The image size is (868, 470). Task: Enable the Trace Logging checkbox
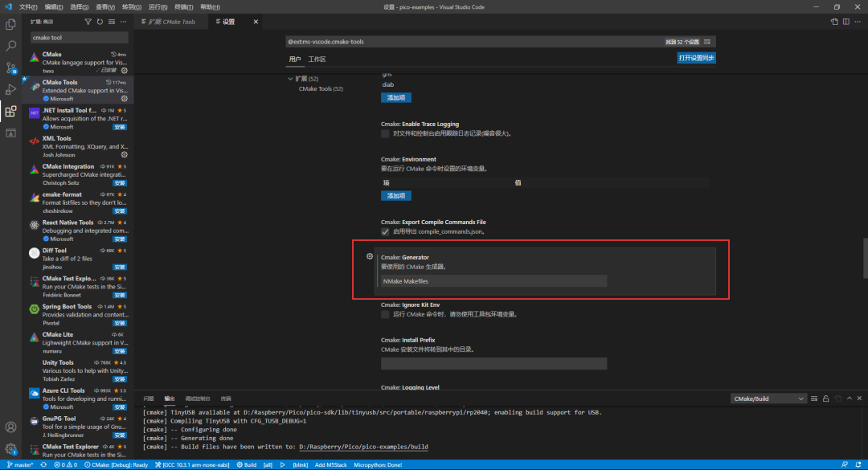point(385,133)
